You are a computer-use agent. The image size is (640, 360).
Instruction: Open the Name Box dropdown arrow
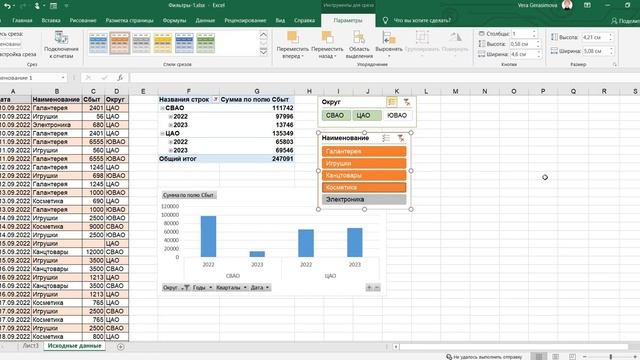point(63,78)
